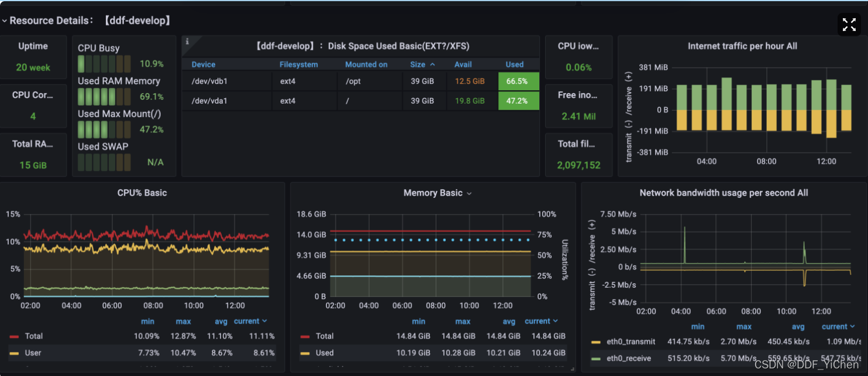Viewport: 868px width, 376px height.
Task: Click the Device column header
Action: click(204, 64)
